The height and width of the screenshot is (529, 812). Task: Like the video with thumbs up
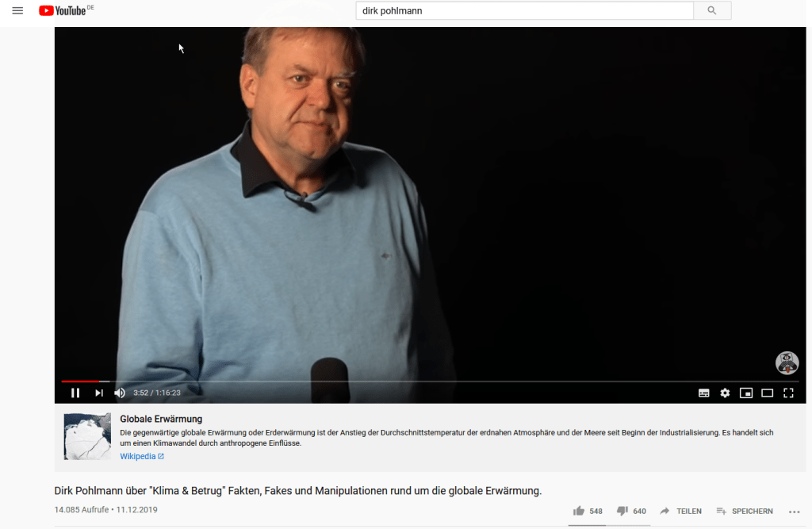pyautogui.click(x=588, y=511)
